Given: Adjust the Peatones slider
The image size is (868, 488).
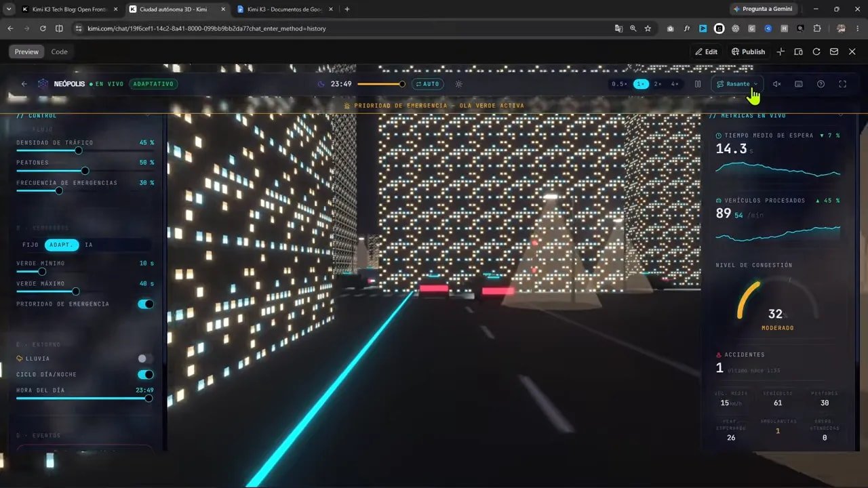Looking at the screenshot, I should [x=85, y=171].
